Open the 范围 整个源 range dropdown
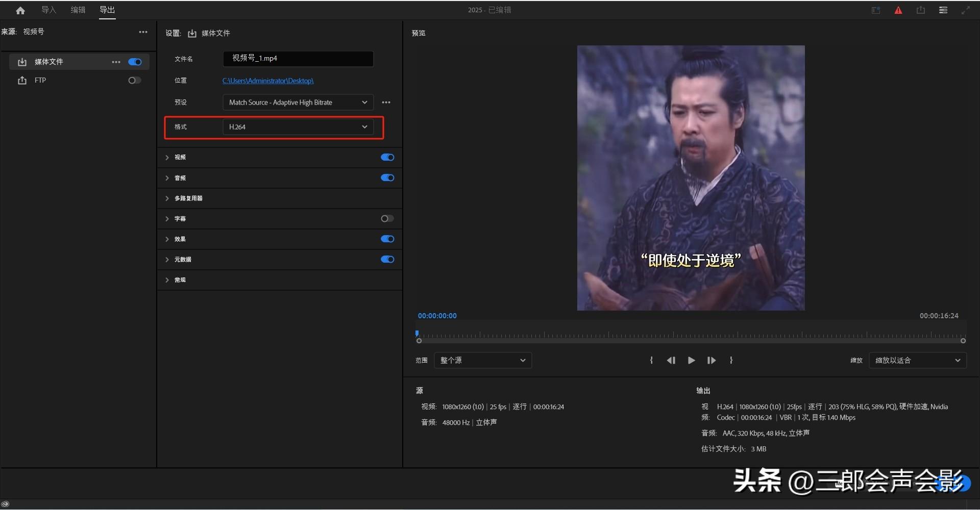980x510 pixels. [x=483, y=361]
